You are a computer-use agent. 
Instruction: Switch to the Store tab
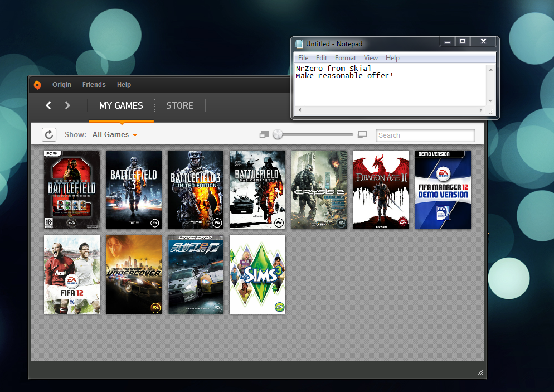pyautogui.click(x=180, y=106)
